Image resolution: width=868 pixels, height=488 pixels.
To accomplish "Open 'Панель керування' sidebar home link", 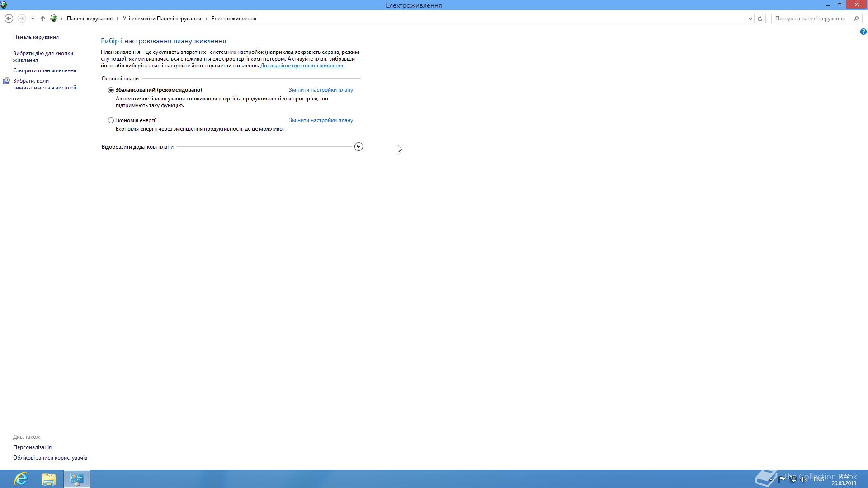I will click(36, 37).
